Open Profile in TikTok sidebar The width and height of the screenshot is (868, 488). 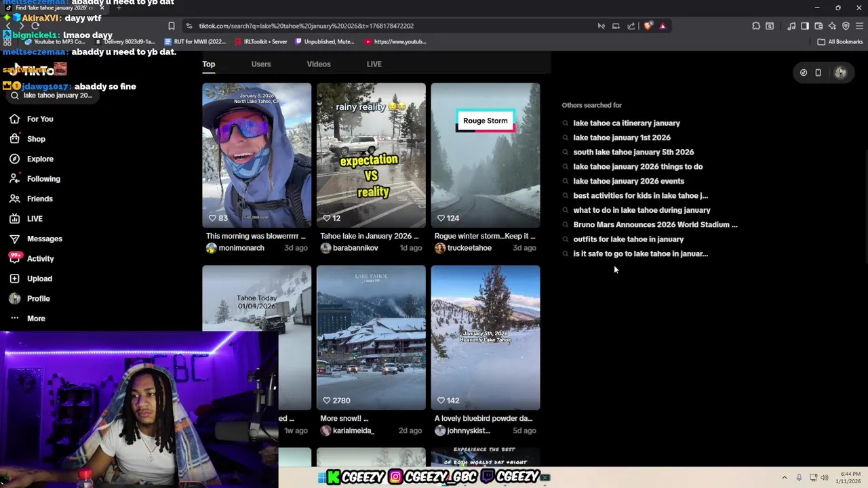point(29,298)
